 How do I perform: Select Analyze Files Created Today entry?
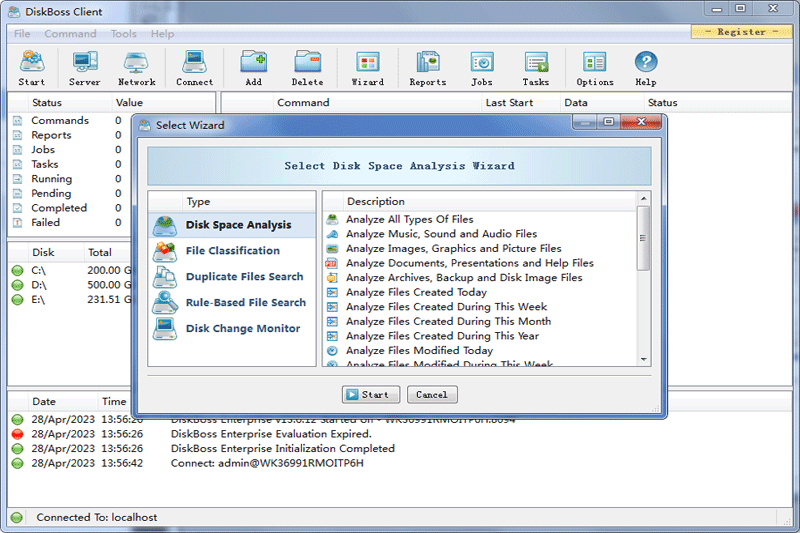tap(416, 293)
